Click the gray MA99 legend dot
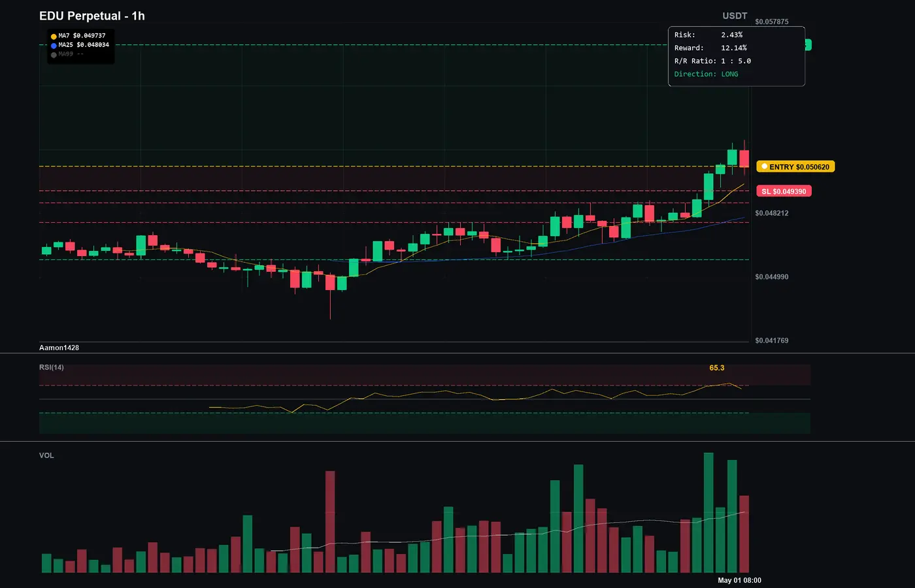This screenshot has height=588, width=915. pyautogui.click(x=54, y=55)
